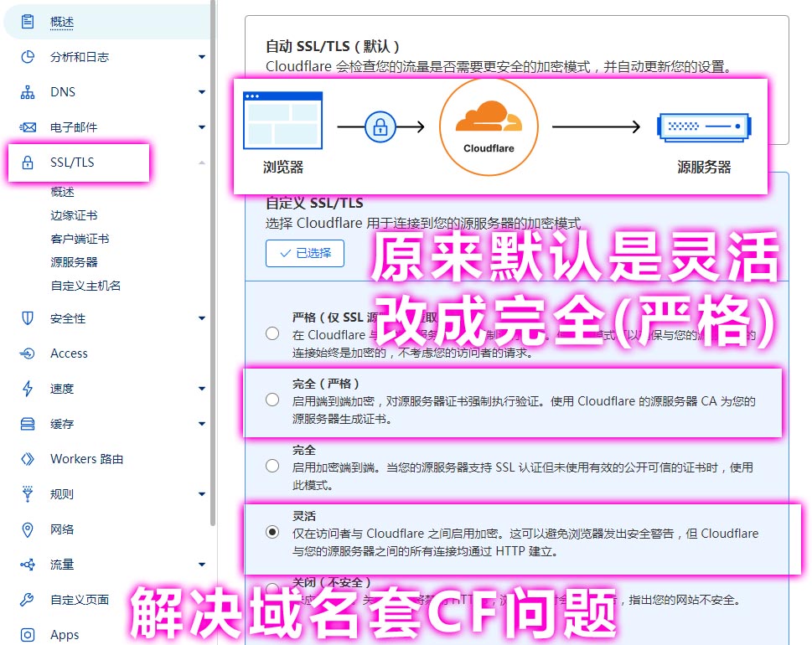Click the 已选择 button
The image size is (812, 645).
click(x=305, y=253)
